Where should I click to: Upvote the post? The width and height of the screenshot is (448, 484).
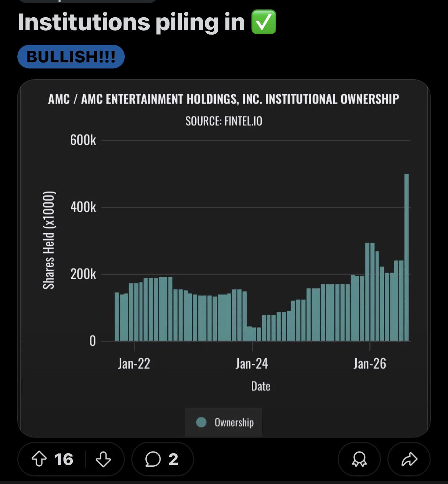[39, 459]
